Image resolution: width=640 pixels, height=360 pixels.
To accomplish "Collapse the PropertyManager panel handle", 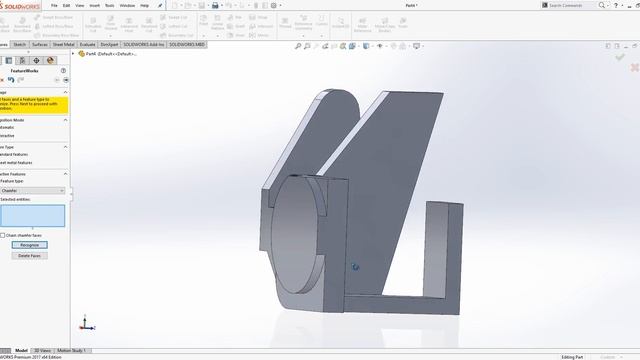I will coord(71,194).
